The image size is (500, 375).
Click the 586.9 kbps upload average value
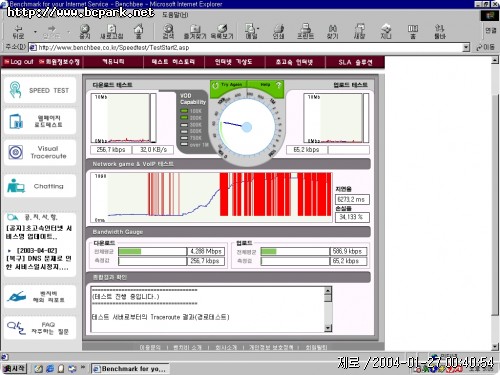349,251
